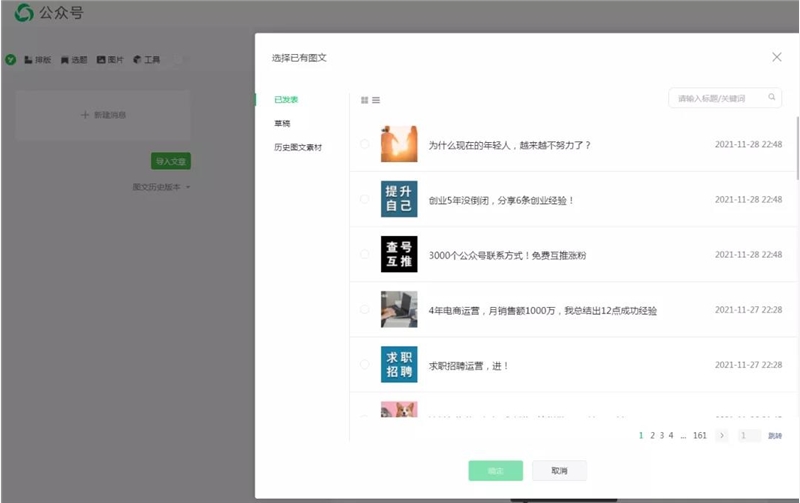Switch to list view icon

[376, 100]
